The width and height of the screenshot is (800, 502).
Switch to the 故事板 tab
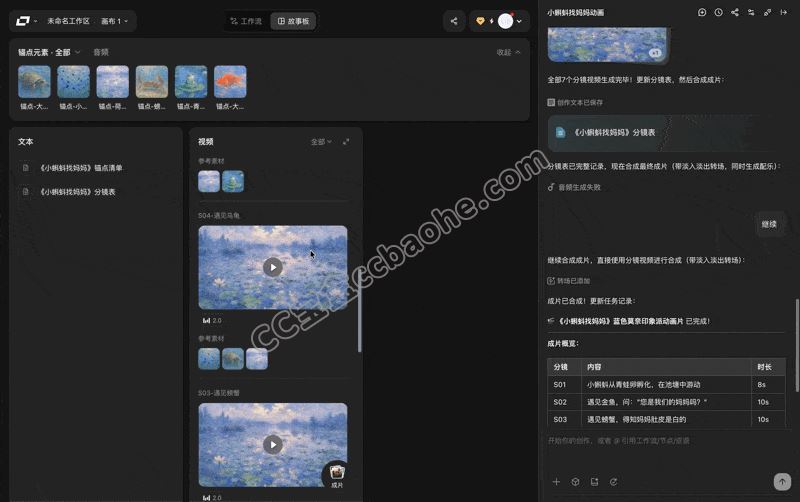293,21
